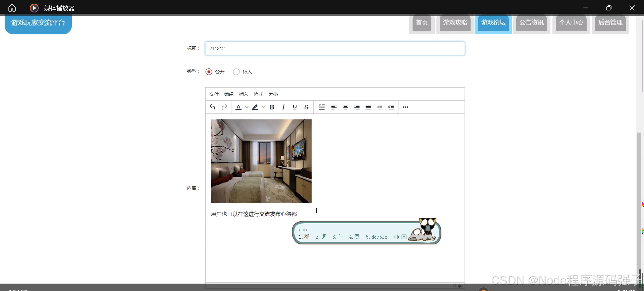Open the 格式 editor menu
The height and width of the screenshot is (291, 644).
click(258, 94)
